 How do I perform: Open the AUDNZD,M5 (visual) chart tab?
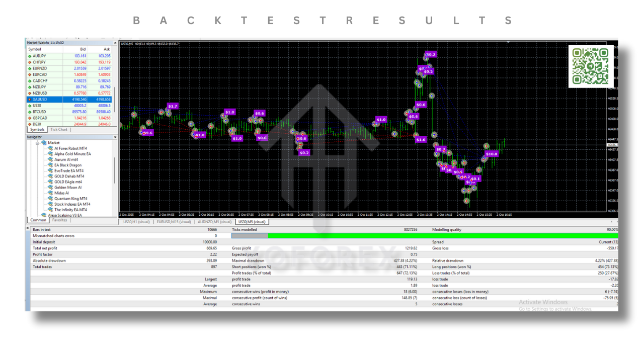[x=215, y=222]
